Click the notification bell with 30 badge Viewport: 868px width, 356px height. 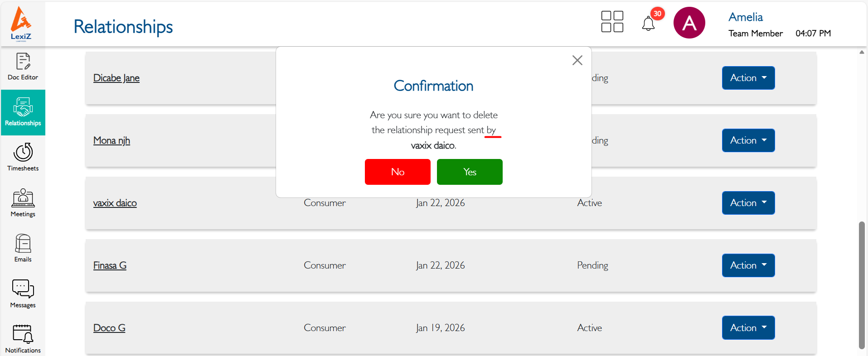click(648, 23)
